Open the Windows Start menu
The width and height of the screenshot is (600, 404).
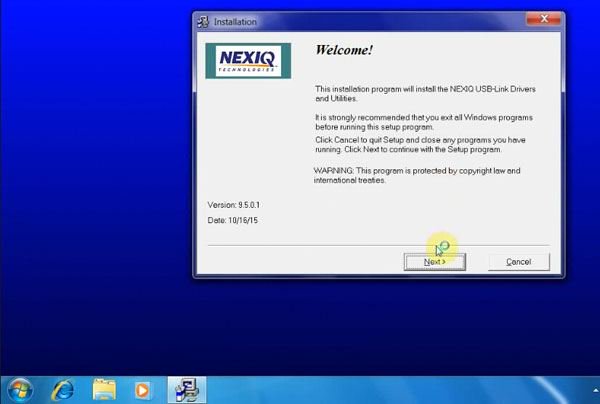(19, 390)
